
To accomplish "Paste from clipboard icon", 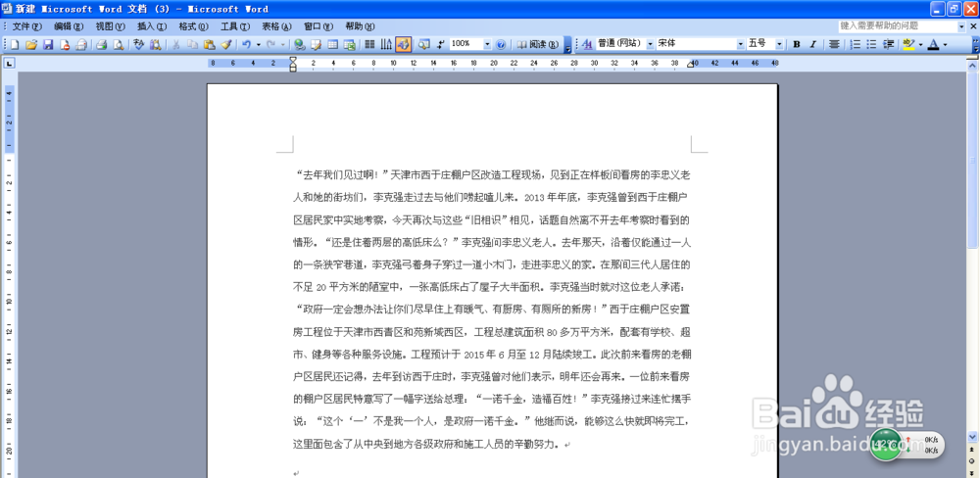I will pos(210,44).
